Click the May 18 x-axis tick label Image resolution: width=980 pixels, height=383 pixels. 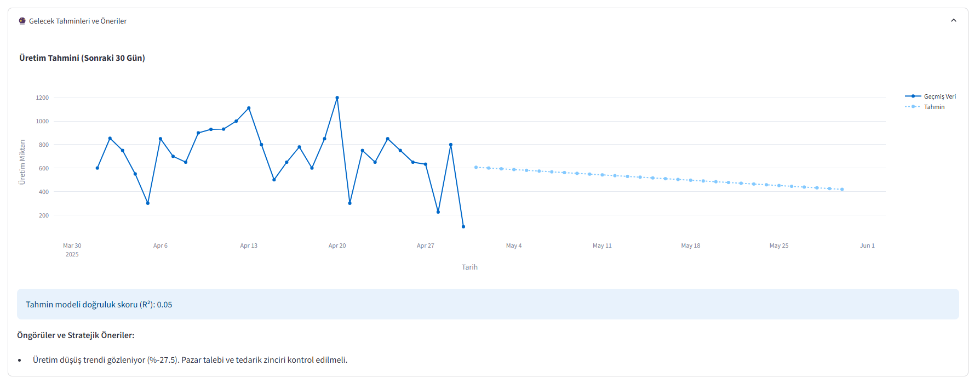tap(690, 245)
